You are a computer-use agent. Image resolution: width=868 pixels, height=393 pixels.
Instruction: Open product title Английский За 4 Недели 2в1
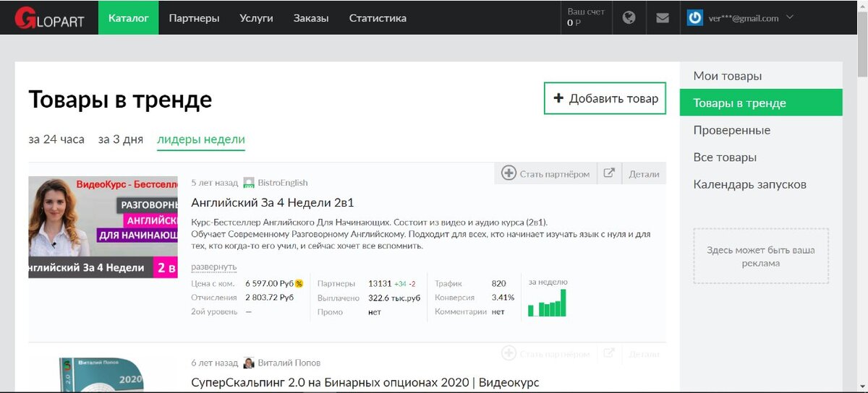click(273, 202)
